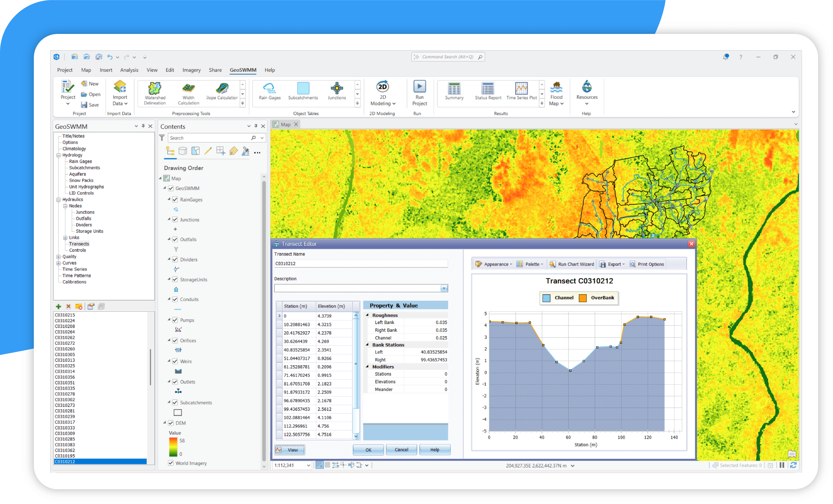Start the Run Project tool
Viewport: 833px width, 504px height.
pos(419,92)
